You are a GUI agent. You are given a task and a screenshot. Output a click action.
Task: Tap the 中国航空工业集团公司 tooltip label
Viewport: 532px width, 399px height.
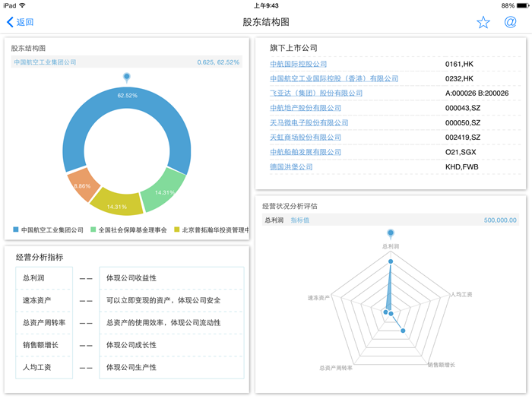[45, 62]
